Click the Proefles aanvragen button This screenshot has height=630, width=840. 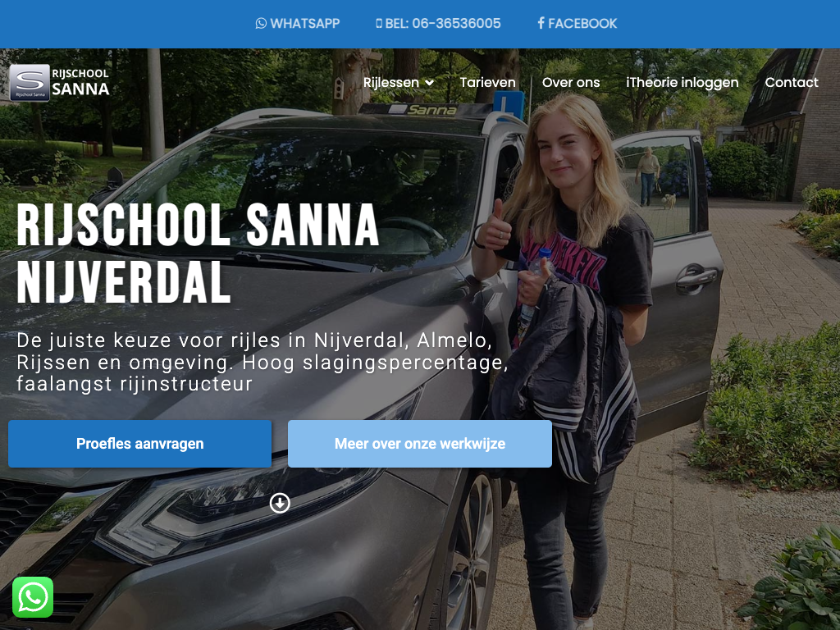coord(139,444)
